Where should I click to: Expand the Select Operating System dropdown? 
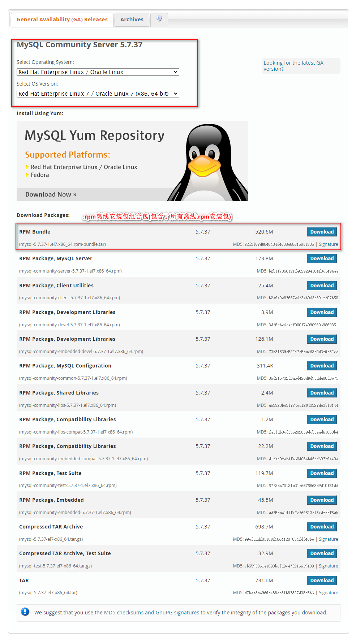[x=98, y=72]
